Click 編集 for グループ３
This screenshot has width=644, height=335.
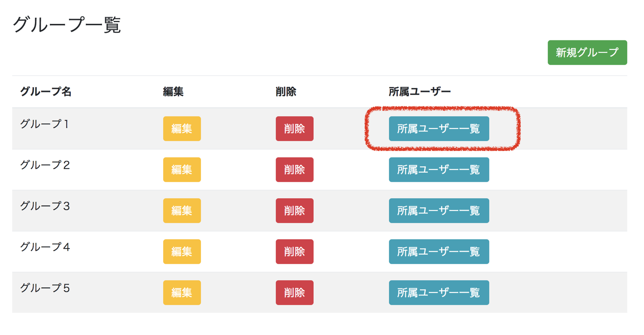tap(182, 210)
